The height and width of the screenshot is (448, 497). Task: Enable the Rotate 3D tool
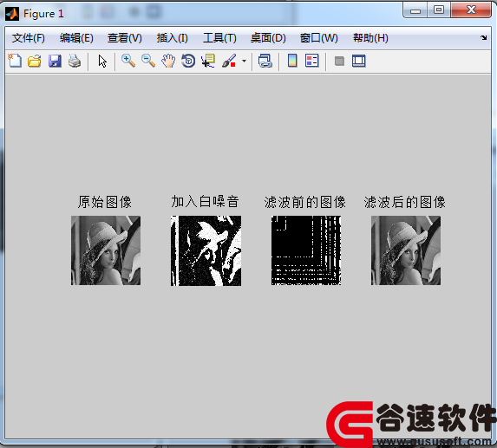tap(188, 61)
